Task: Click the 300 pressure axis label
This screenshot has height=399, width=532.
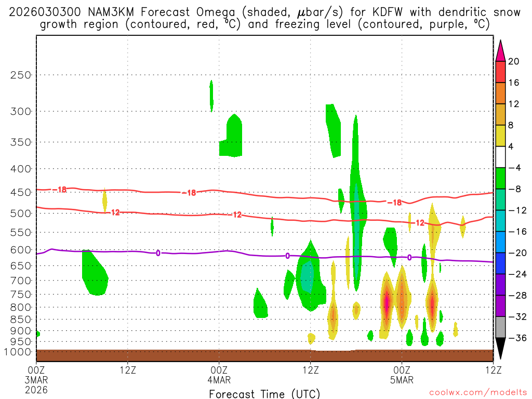Action: click(21, 111)
